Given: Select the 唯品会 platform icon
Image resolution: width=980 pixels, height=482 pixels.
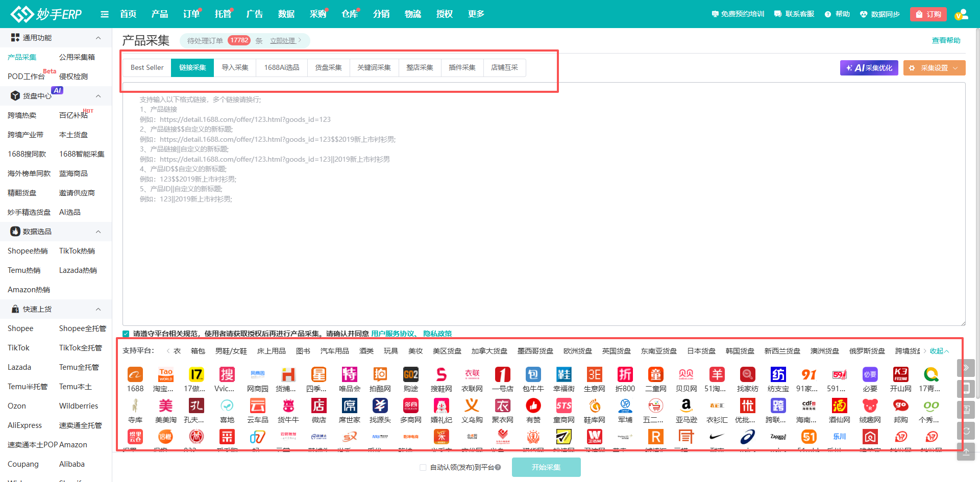Looking at the screenshot, I should [350, 375].
